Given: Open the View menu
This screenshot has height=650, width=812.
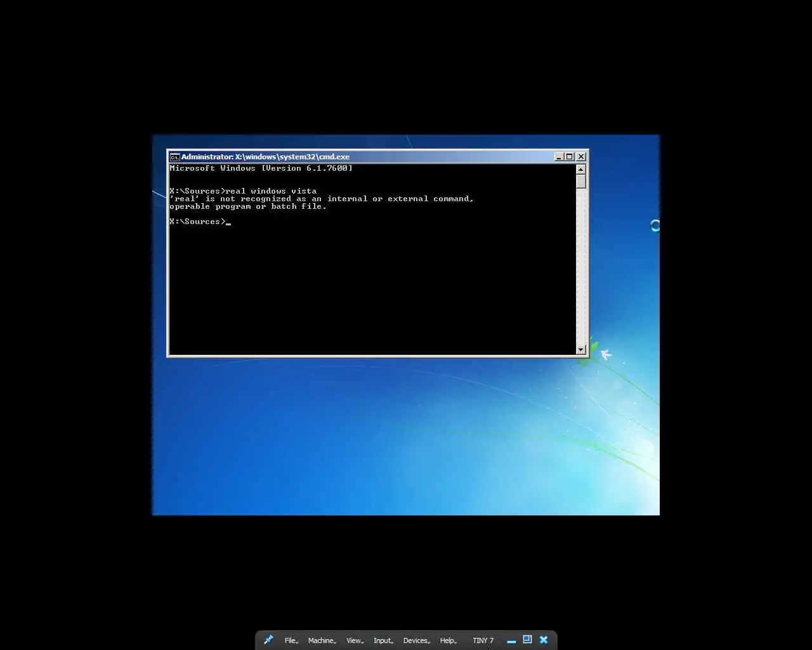Looking at the screenshot, I should click(x=355, y=640).
